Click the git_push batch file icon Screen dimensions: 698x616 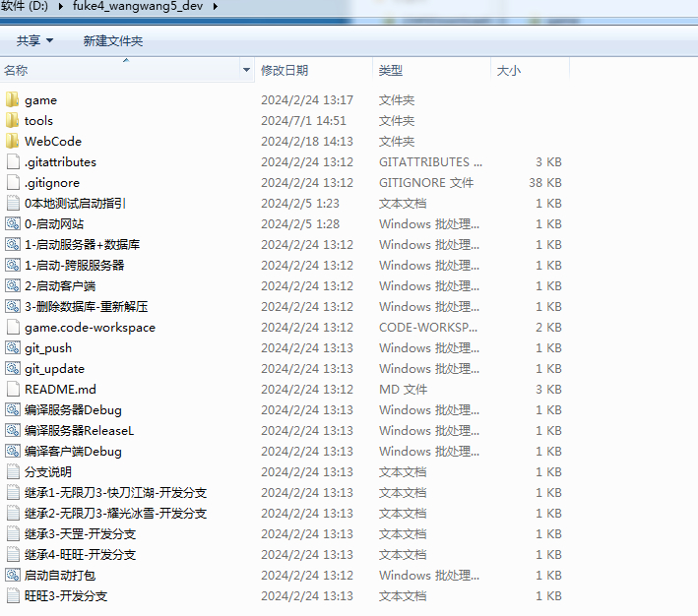coord(13,347)
